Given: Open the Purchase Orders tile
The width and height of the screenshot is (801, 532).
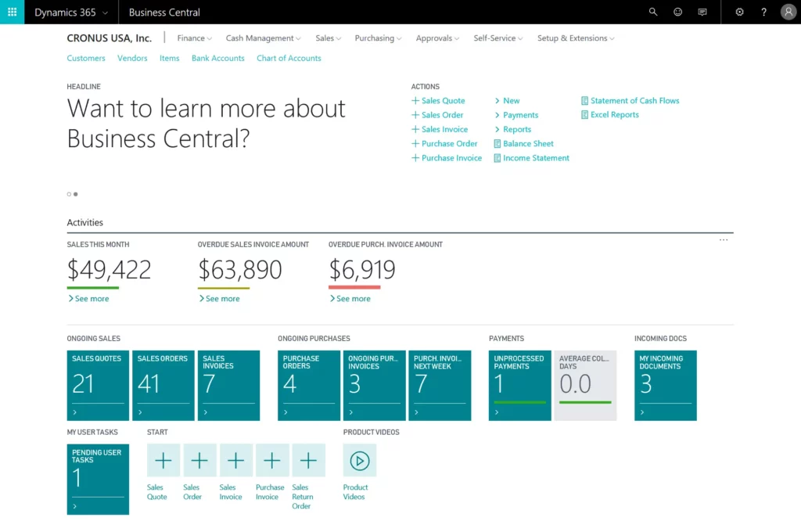Looking at the screenshot, I should click(308, 386).
